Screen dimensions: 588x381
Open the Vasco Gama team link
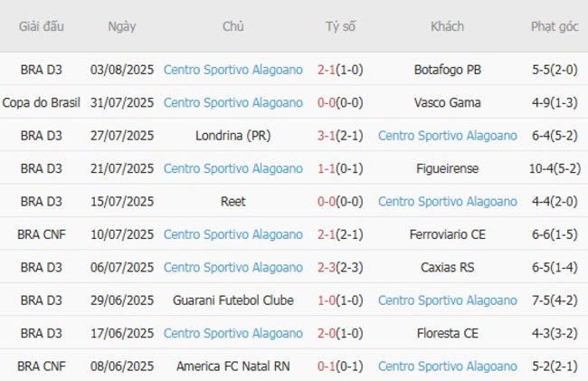coord(448,102)
